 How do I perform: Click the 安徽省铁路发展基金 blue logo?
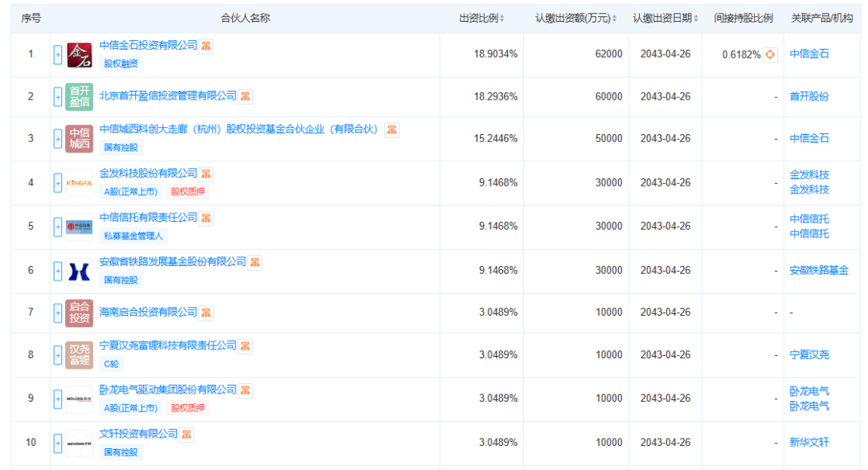click(79, 272)
